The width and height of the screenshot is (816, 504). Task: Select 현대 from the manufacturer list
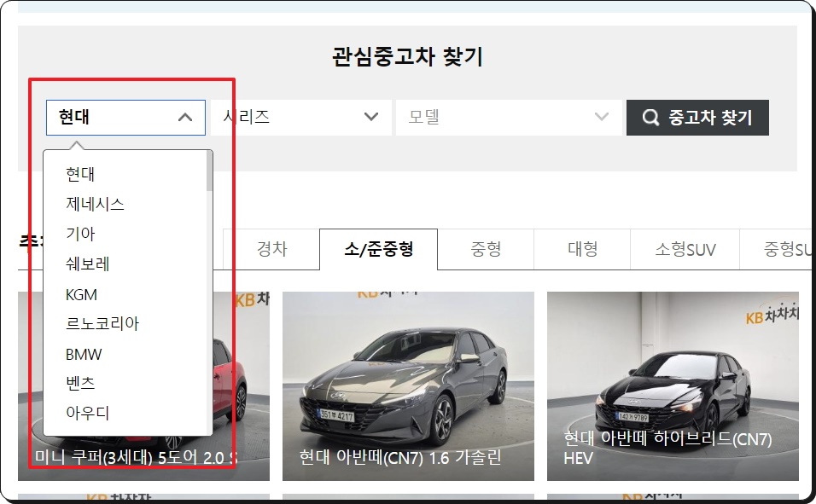click(x=80, y=174)
